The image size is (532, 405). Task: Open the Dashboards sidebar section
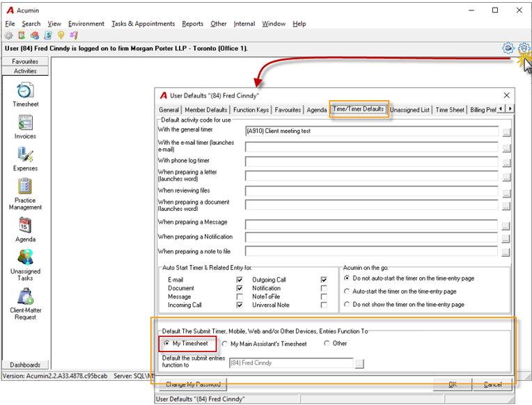click(25, 365)
